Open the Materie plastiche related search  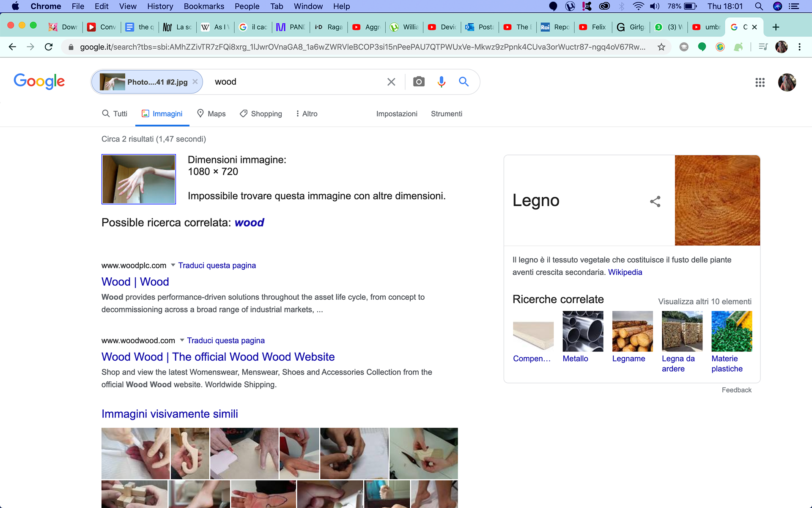[732, 331]
